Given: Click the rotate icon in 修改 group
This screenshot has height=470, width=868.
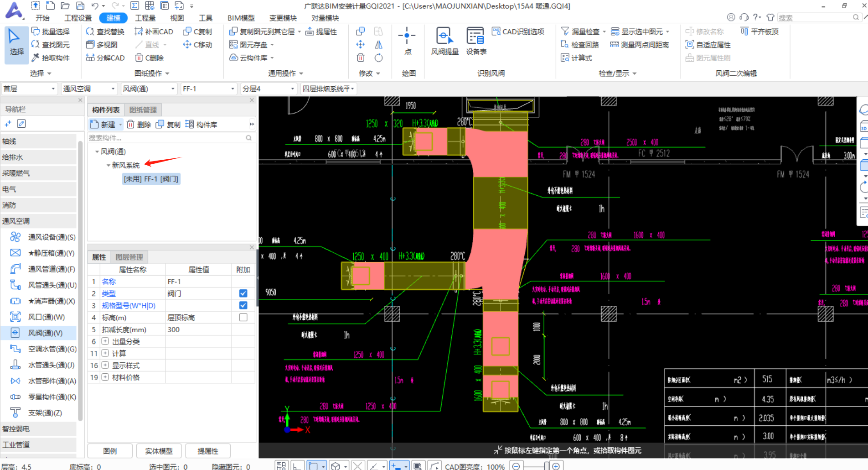Looking at the screenshot, I should pyautogui.click(x=378, y=58).
